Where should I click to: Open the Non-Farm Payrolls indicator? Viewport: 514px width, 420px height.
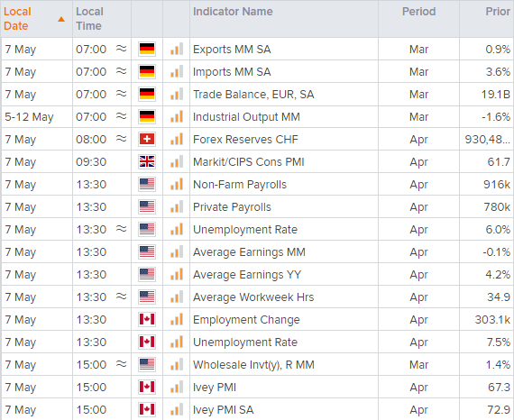point(240,185)
